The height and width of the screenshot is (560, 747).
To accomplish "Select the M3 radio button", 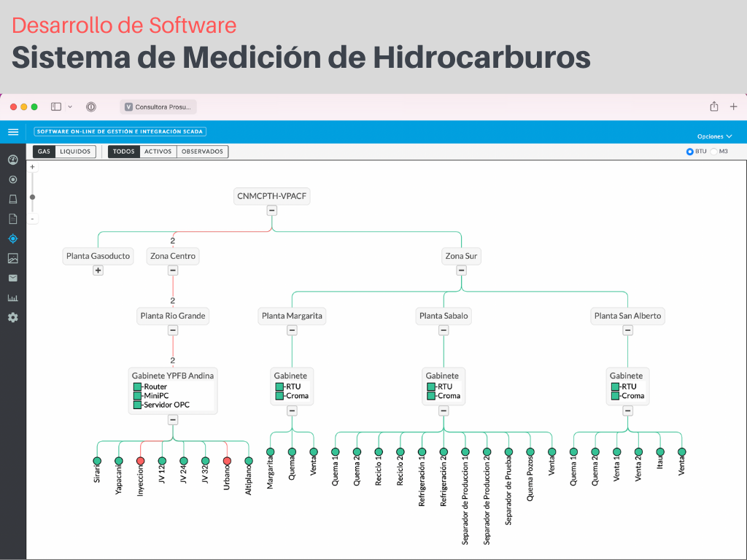I will (x=713, y=152).
